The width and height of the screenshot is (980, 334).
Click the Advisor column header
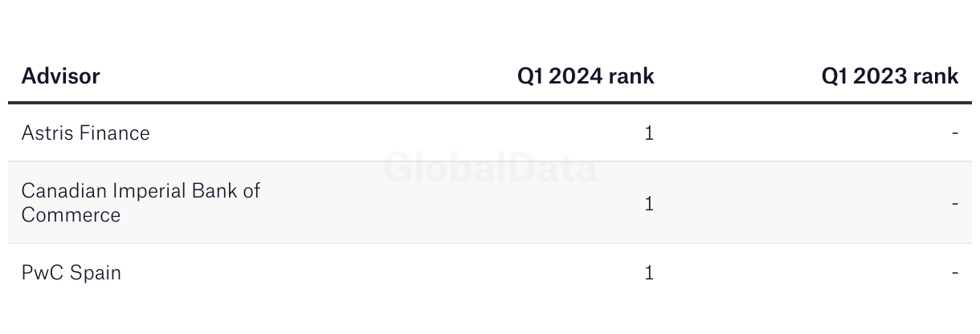click(x=60, y=76)
